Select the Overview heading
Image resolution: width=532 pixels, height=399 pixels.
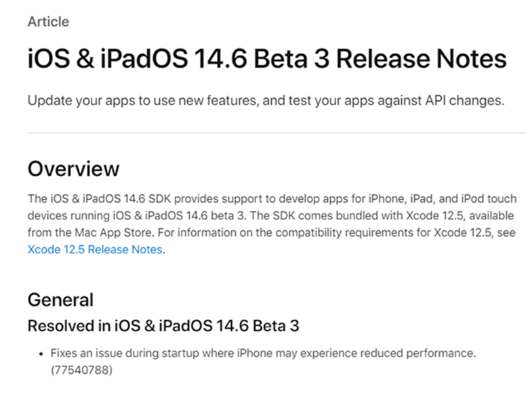[74, 169]
